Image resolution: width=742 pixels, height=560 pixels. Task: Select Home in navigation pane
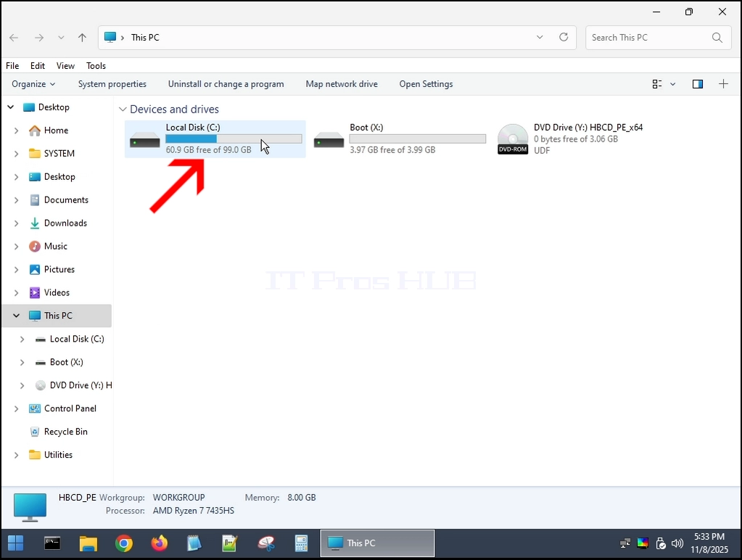[57, 130]
